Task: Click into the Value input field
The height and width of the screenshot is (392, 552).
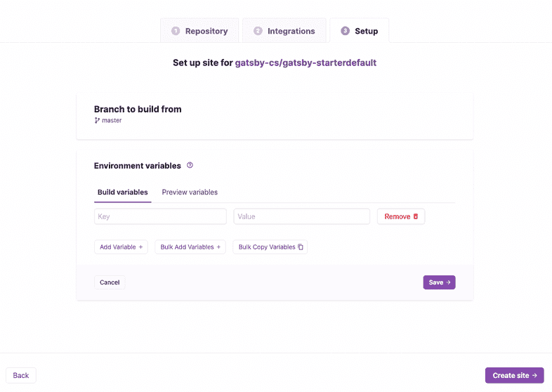Action: point(301,216)
